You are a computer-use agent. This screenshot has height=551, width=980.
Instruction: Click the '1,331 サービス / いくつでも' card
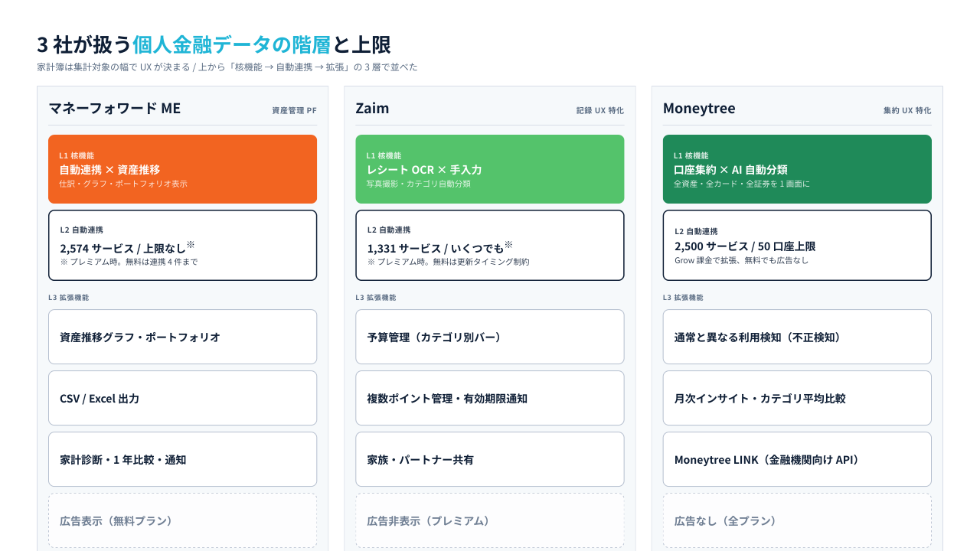[490, 246]
